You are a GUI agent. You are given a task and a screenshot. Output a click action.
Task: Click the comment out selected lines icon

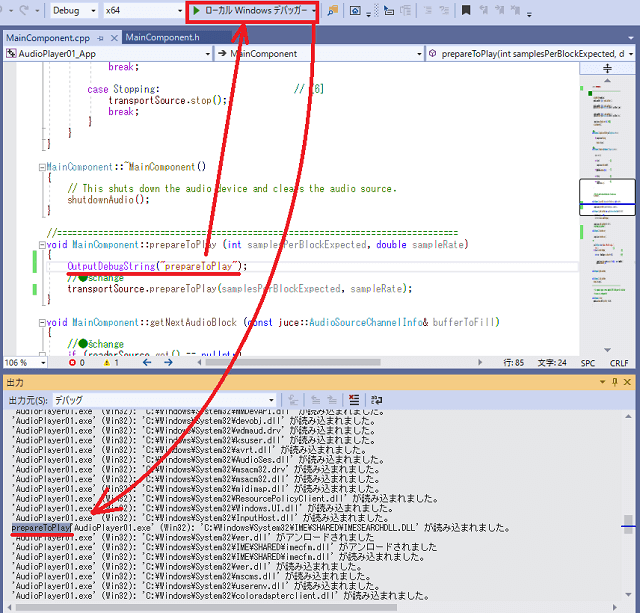428,11
